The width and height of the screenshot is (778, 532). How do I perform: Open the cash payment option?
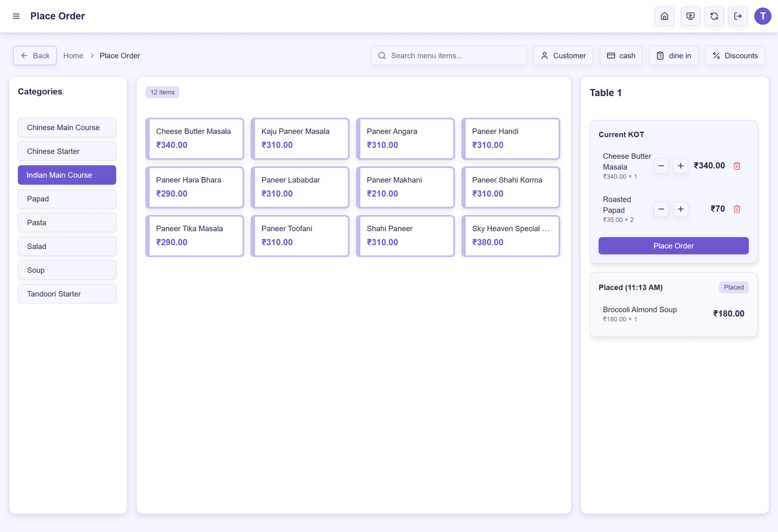(621, 56)
